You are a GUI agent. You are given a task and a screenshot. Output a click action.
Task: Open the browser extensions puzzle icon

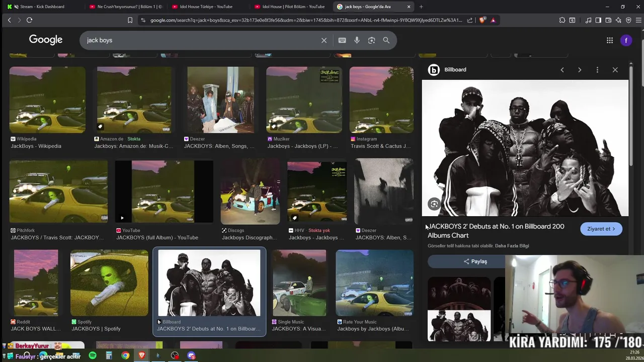tap(562, 20)
